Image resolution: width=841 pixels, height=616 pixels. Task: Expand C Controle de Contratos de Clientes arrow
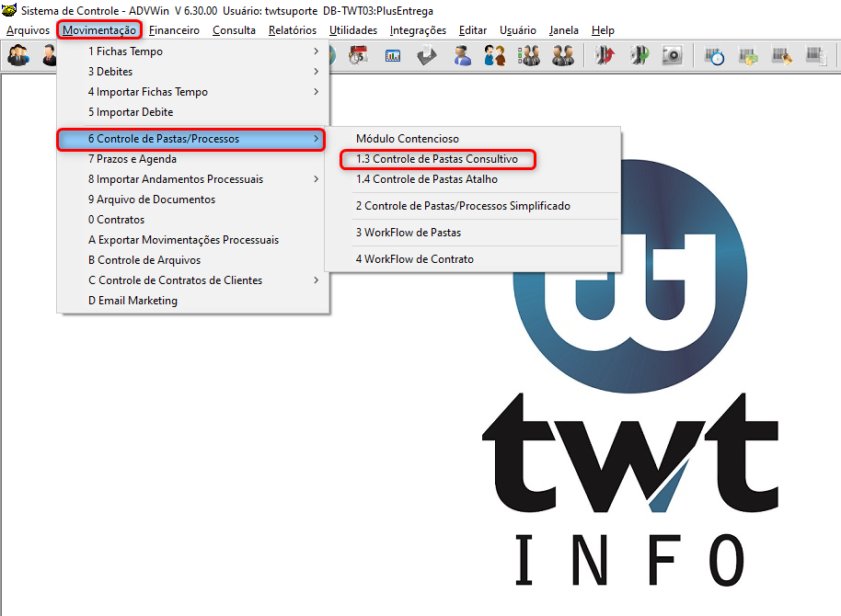click(x=316, y=279)
